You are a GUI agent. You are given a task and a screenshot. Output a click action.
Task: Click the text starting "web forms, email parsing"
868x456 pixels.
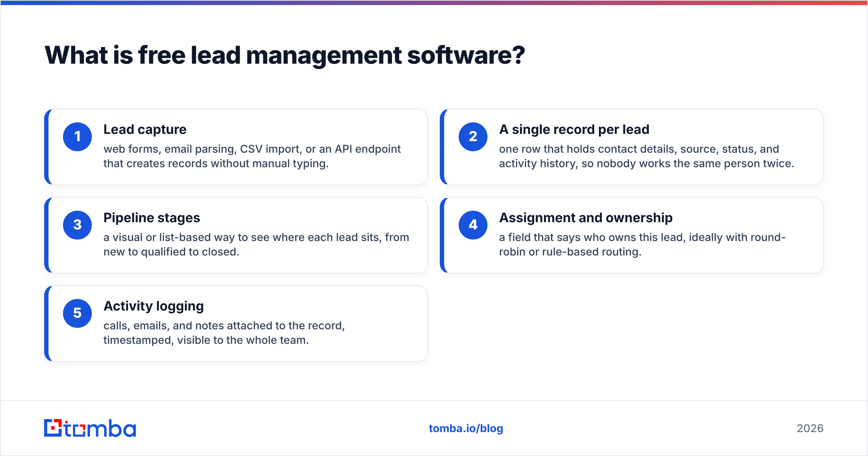pos(252,156)
